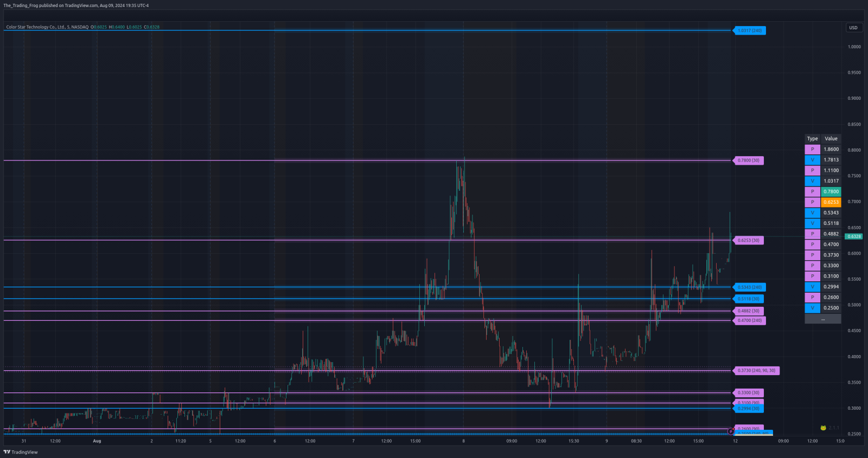Click the 'Aug' date on the time axis
Viewport: 868px width, 458px height.
click(x=97, y=441)
